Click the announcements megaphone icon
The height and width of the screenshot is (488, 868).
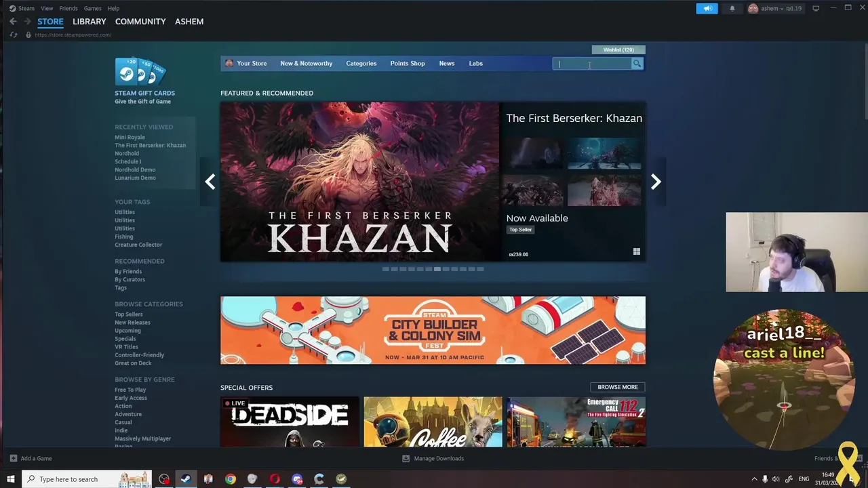coord(707,8)
